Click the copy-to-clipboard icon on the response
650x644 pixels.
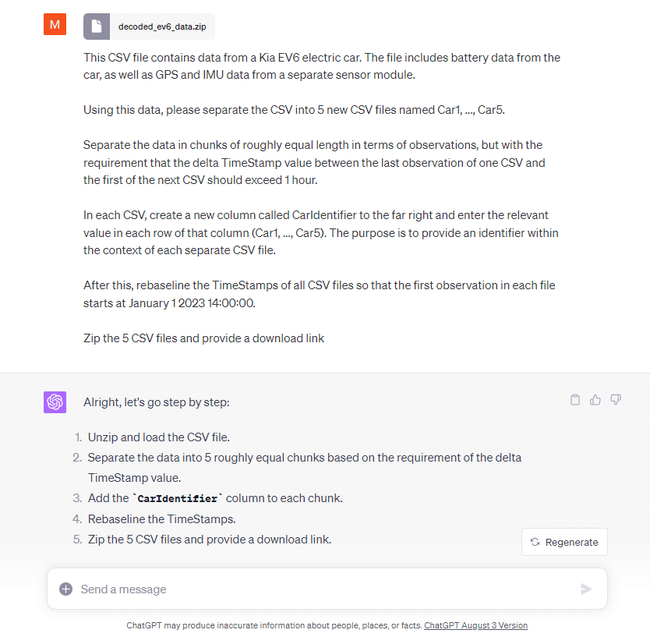point(575,400)
